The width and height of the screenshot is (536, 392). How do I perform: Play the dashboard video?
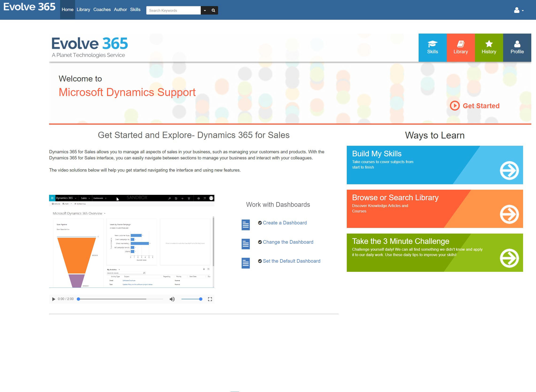(54, 299)
